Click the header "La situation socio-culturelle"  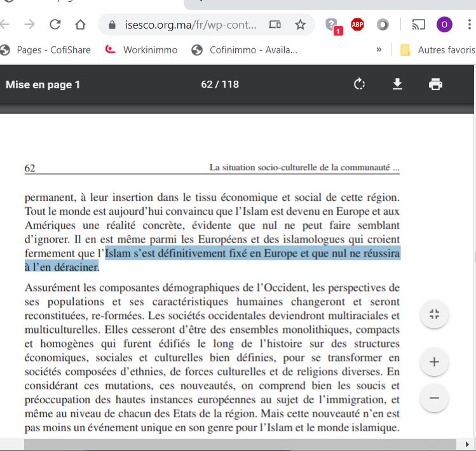(266, 167)
